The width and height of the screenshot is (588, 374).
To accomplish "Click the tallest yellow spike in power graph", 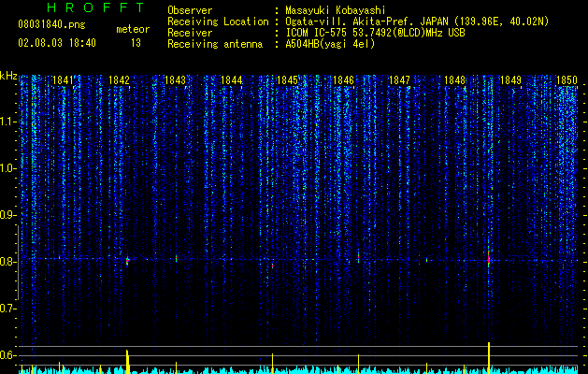I will 489,358.
